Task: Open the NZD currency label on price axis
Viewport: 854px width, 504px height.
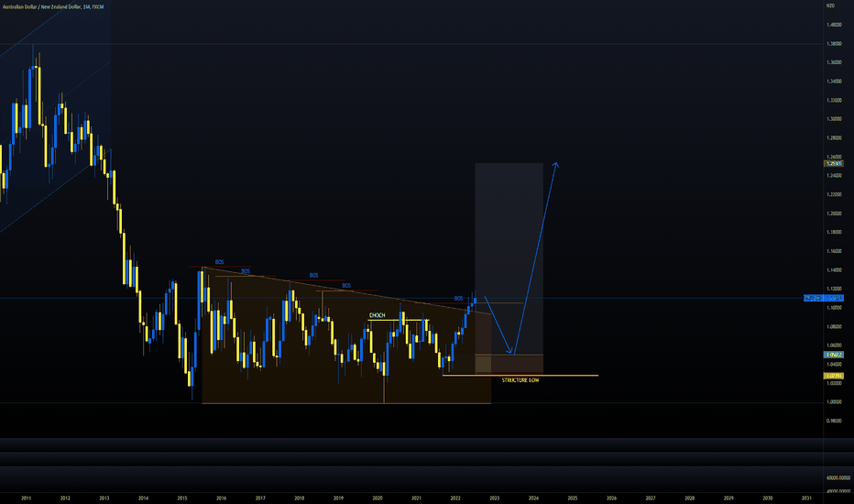Action: click(x=830, y=5)
